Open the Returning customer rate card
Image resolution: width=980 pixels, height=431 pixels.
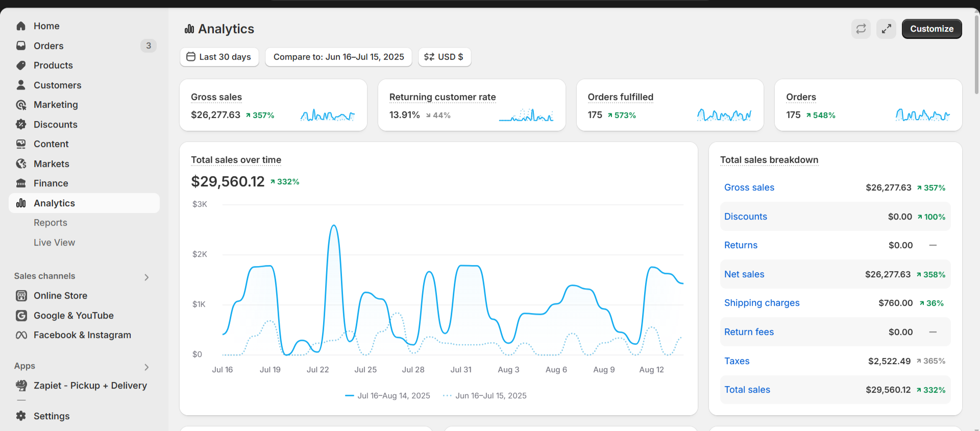[x=472, y=105]
